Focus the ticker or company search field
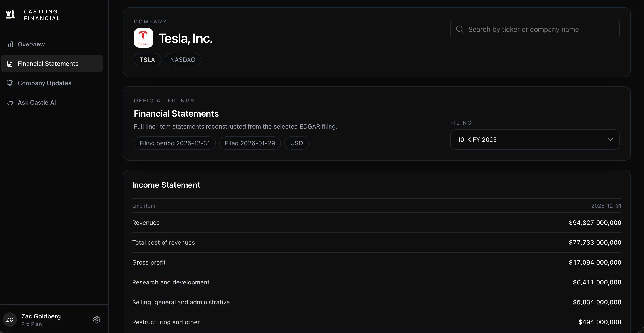Image resolution: width=644 pixels, height=333 pixels. [535, 29]
